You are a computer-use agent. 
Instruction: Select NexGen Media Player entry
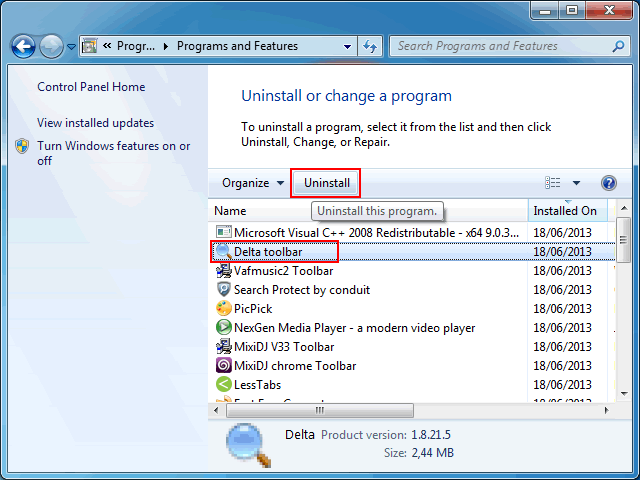(x=411, y=328)
